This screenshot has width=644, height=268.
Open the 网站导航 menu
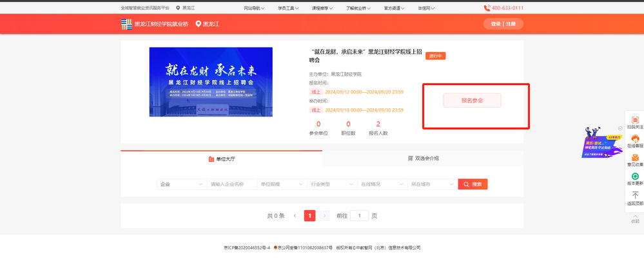(255, 8)
